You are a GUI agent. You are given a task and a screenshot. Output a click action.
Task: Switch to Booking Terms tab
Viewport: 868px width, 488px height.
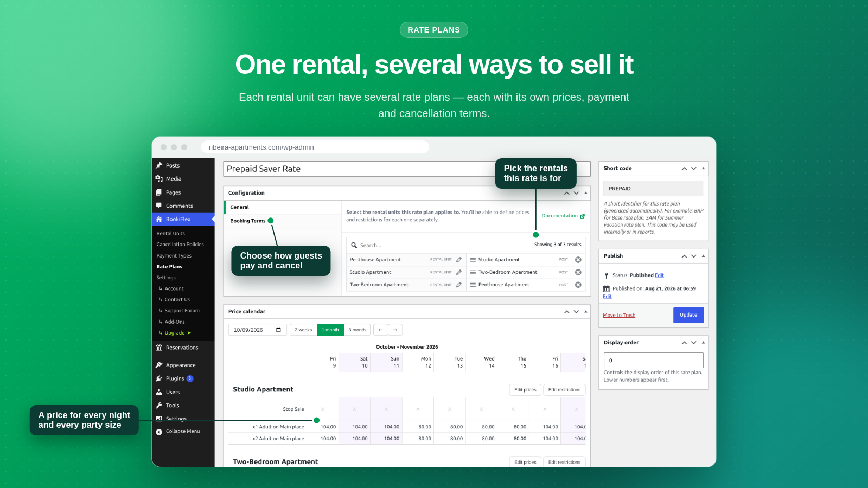click(283, 221)
